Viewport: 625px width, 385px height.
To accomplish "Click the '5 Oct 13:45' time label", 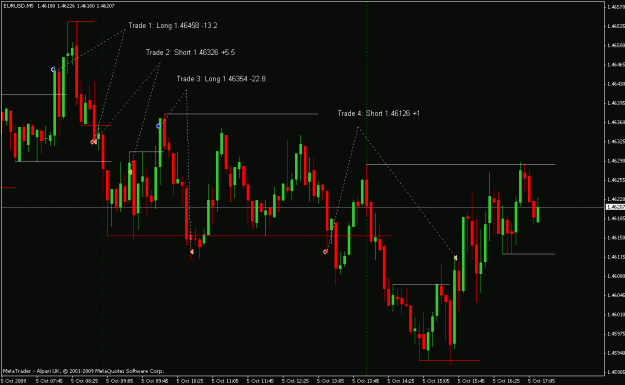I will tap(365, 381).
